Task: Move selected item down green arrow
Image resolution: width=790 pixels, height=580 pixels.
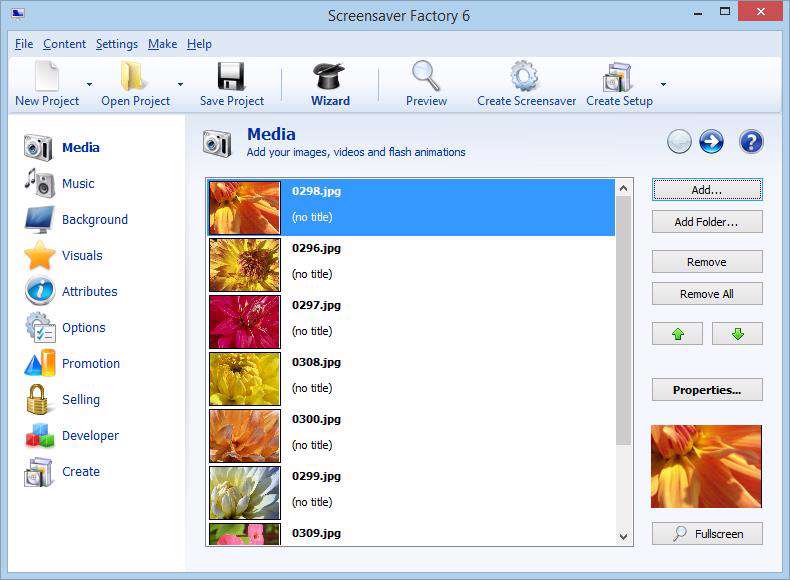Action: coord(737,334)
